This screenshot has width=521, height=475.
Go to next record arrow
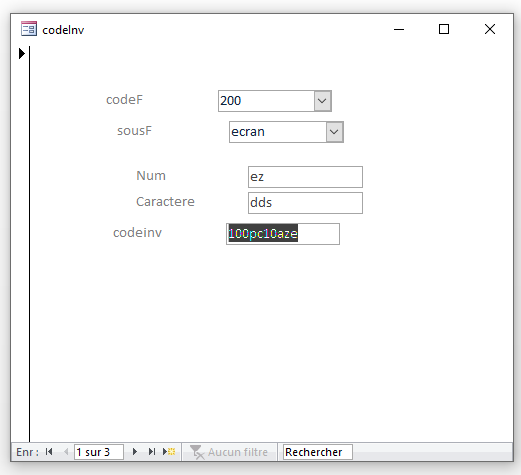135,452
